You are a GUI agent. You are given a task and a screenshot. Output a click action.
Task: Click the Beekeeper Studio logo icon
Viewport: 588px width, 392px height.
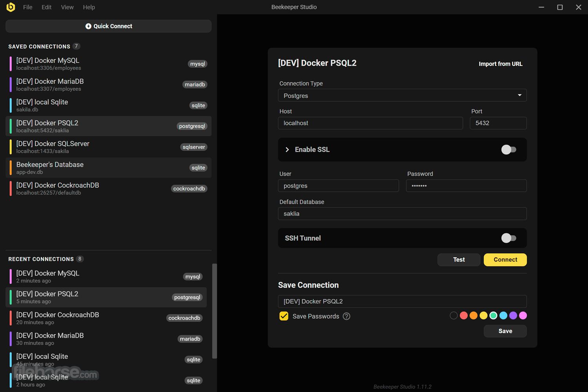tap(11, 7)
